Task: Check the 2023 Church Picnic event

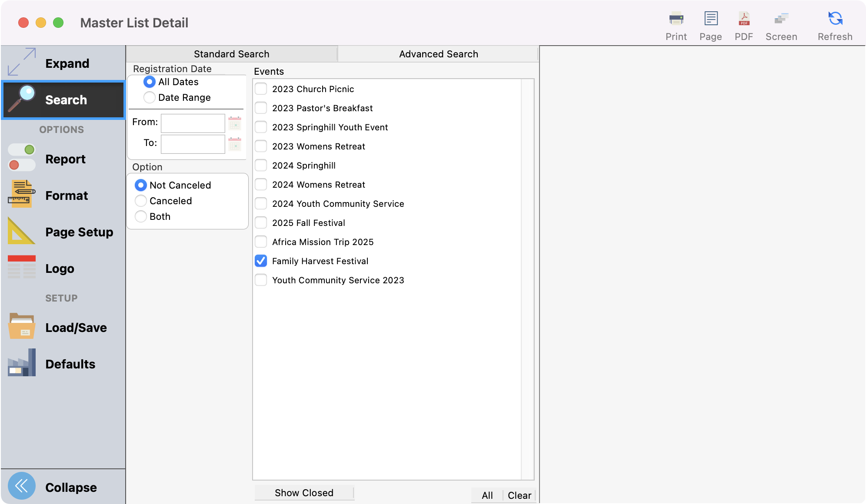Action: coord(260,89)
